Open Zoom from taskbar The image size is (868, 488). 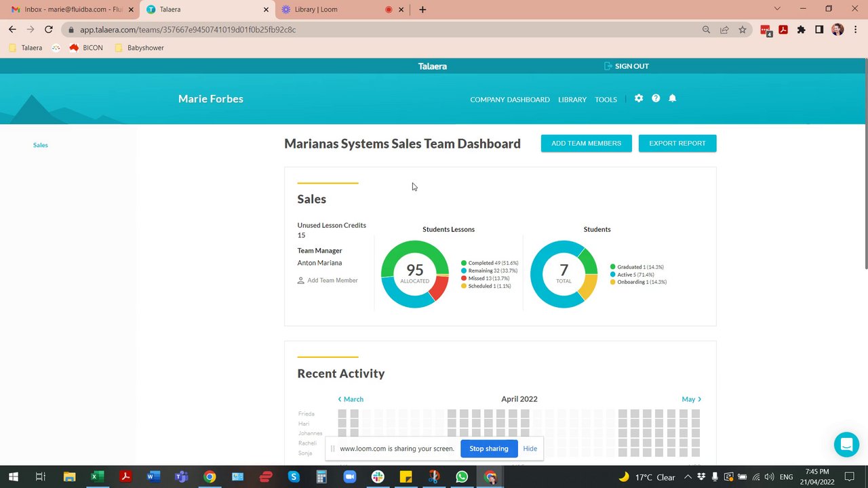pyautogui.click(x=349, y=477)
